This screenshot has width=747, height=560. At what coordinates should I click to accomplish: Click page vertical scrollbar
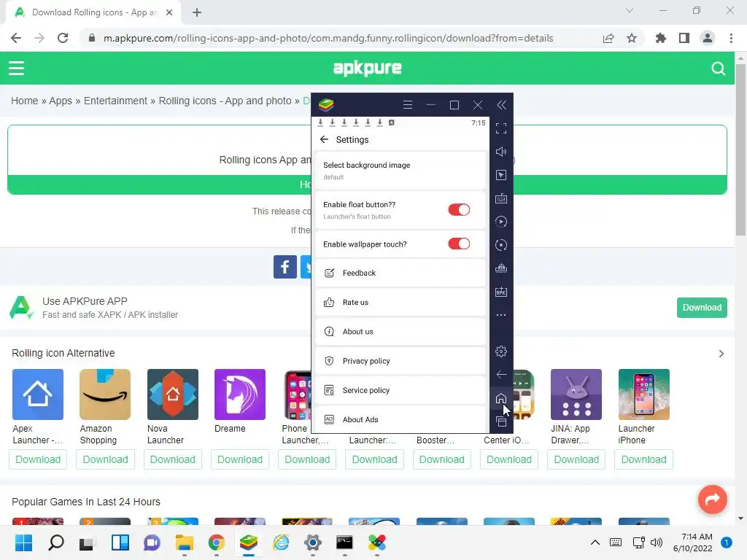740,150
